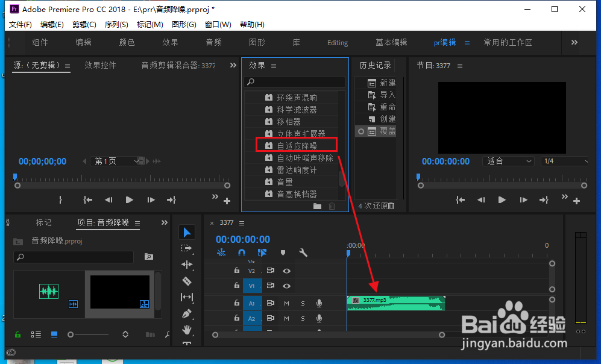
Task: Select 自适应降噪 effect
Action: [297, 146]
